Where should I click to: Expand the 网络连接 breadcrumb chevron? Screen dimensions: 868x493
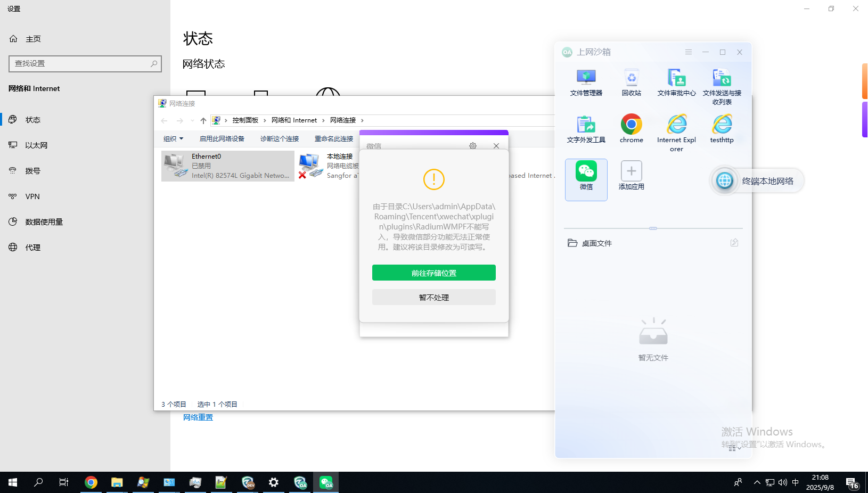point(362,121)
